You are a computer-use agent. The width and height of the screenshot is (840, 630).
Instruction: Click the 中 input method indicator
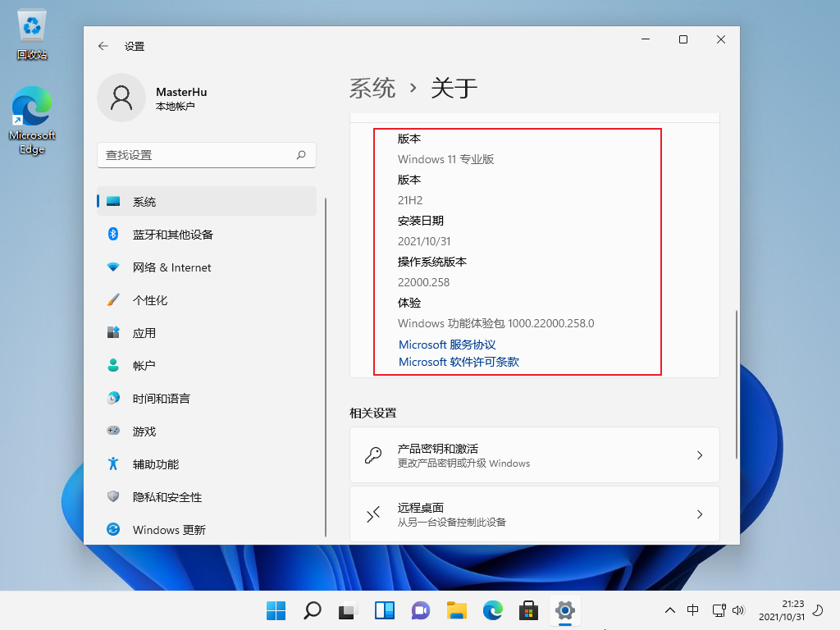tap(692, 610)
